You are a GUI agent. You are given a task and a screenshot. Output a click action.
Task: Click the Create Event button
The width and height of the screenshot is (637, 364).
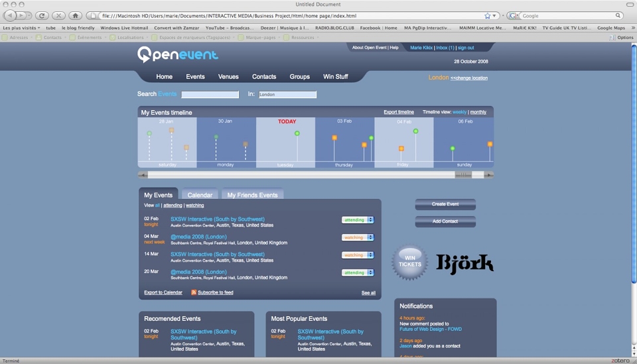point(445,204)
